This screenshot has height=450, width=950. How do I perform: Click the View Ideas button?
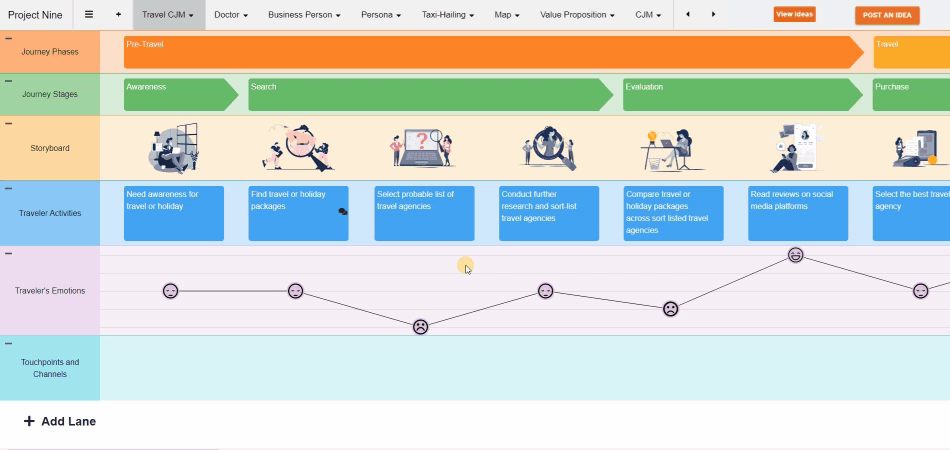[x=794, y=14]
